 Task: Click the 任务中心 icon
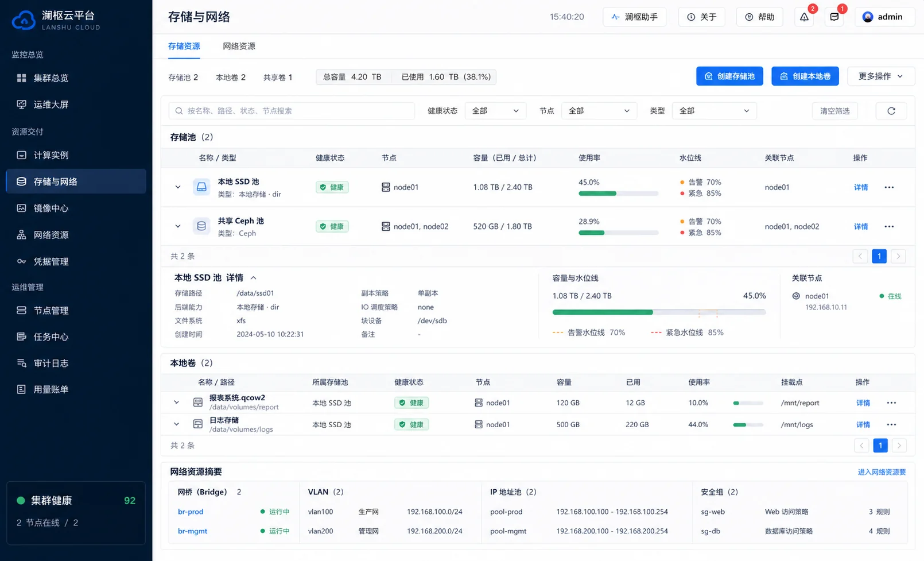(x=21, y=336)
